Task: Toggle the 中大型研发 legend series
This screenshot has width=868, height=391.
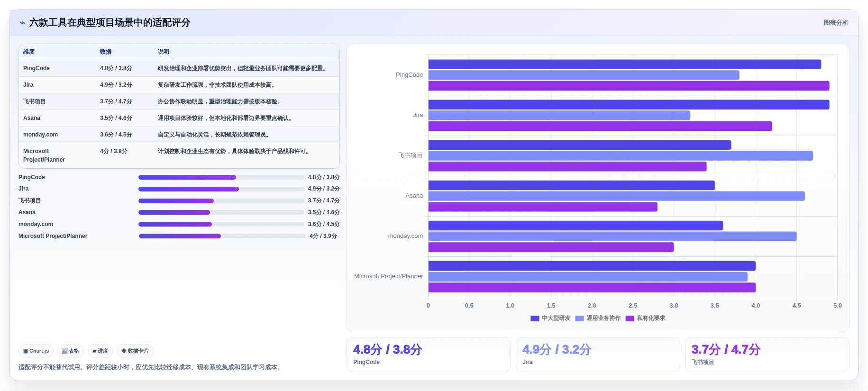Action: (x=550, y=318)
